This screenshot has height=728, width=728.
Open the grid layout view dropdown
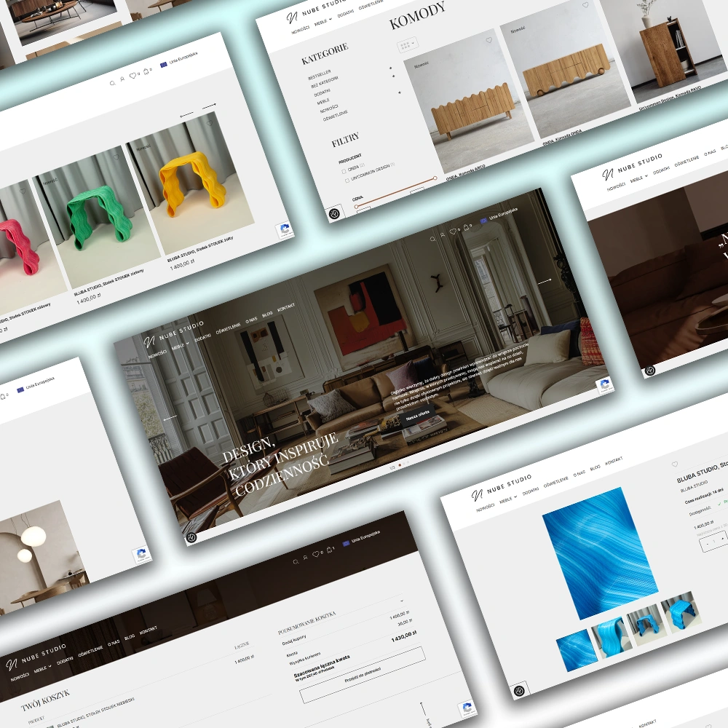point(408,44)
